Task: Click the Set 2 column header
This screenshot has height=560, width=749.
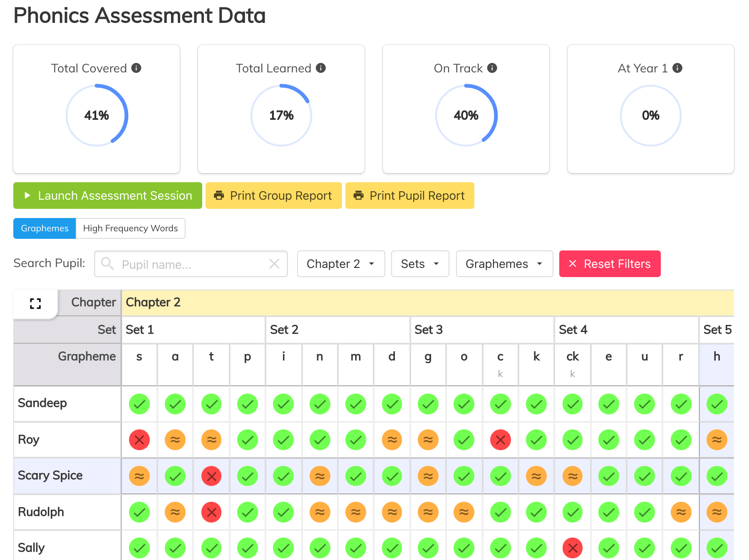Action: [x=337, y=330]
